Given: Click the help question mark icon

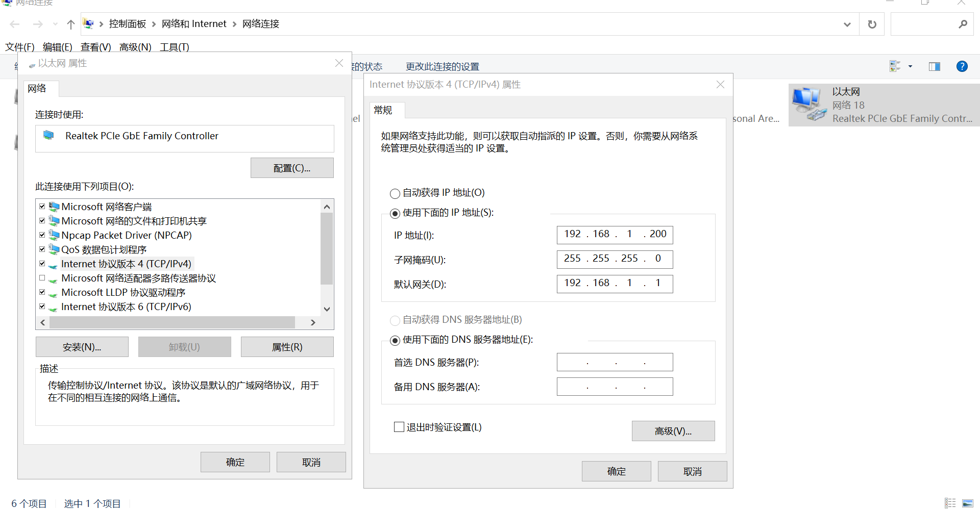Looking at the screenshot, I should (x=962, y=66).
